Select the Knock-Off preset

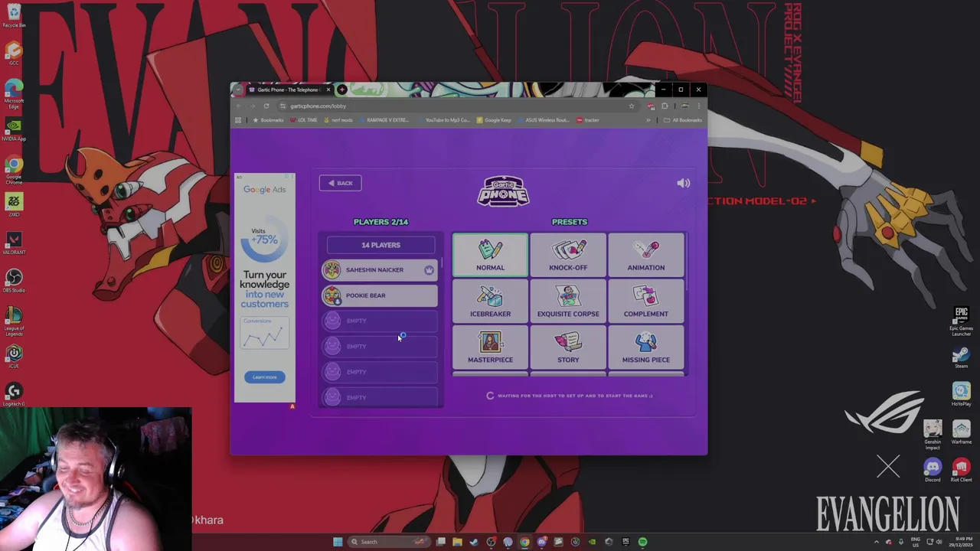click(568, 255)
